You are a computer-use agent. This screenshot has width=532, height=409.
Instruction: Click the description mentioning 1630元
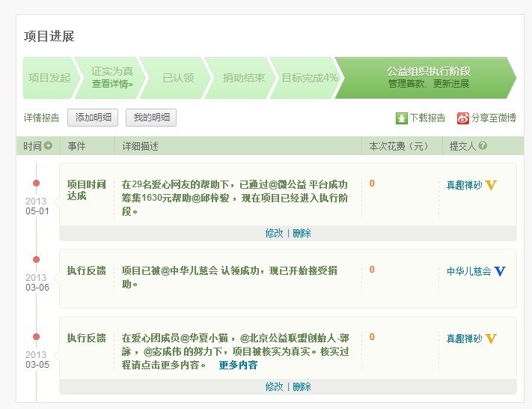(x=235, y=198)
